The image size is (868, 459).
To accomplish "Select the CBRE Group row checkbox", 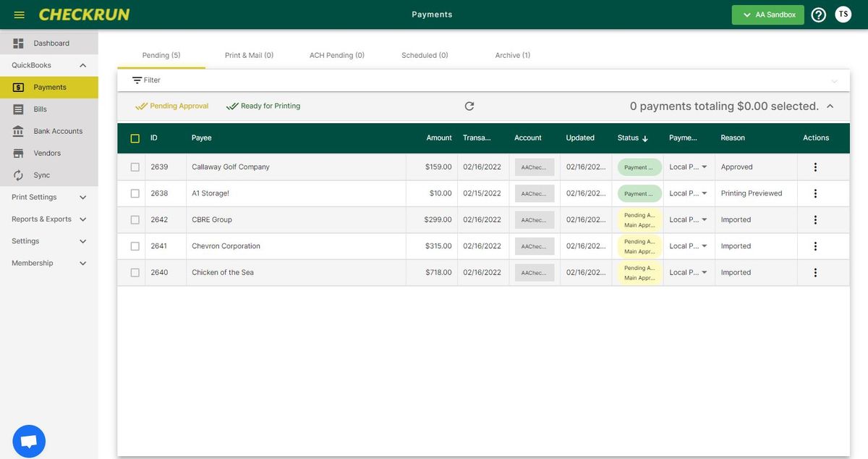I will coord(135,220).
